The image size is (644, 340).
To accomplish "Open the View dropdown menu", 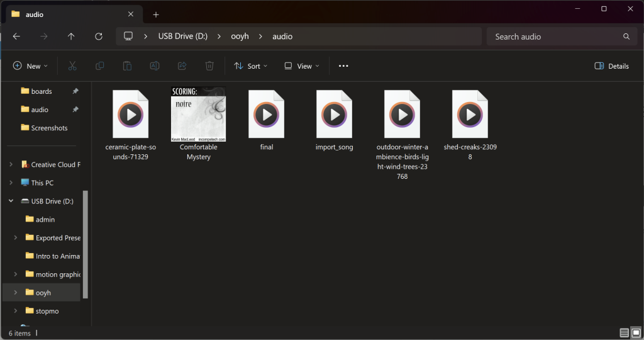I will click(x=301, y=65).
